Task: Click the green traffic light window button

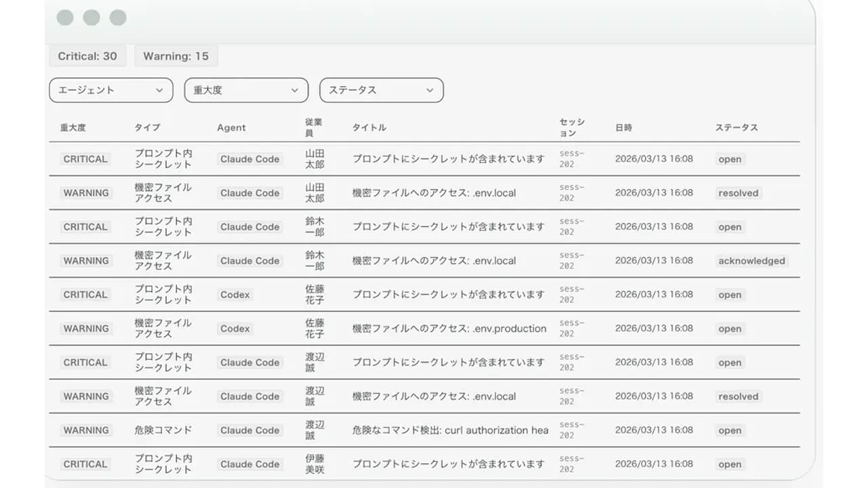Action: pos(117,18)
